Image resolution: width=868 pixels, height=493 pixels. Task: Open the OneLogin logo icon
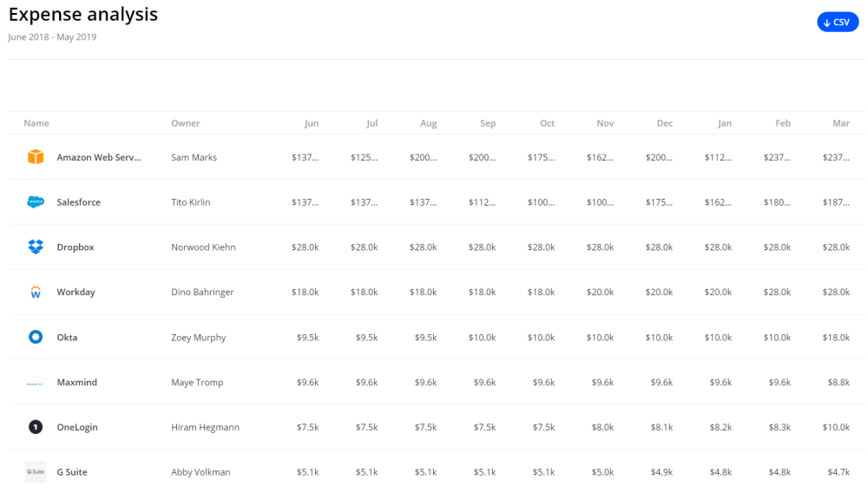[x=36, y=427]
